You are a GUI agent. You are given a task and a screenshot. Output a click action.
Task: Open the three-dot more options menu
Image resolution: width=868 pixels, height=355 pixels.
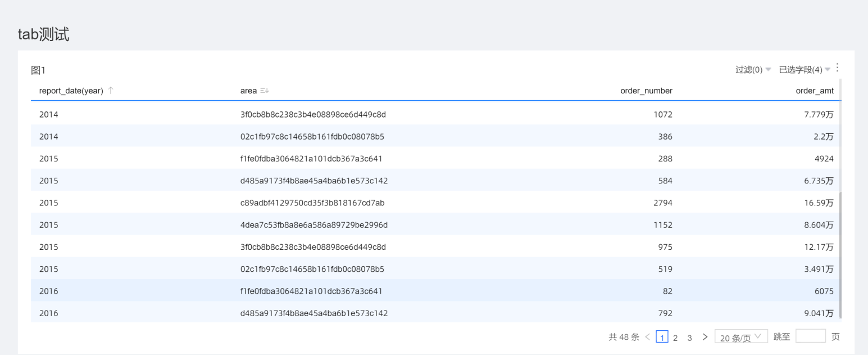[837, 68]
